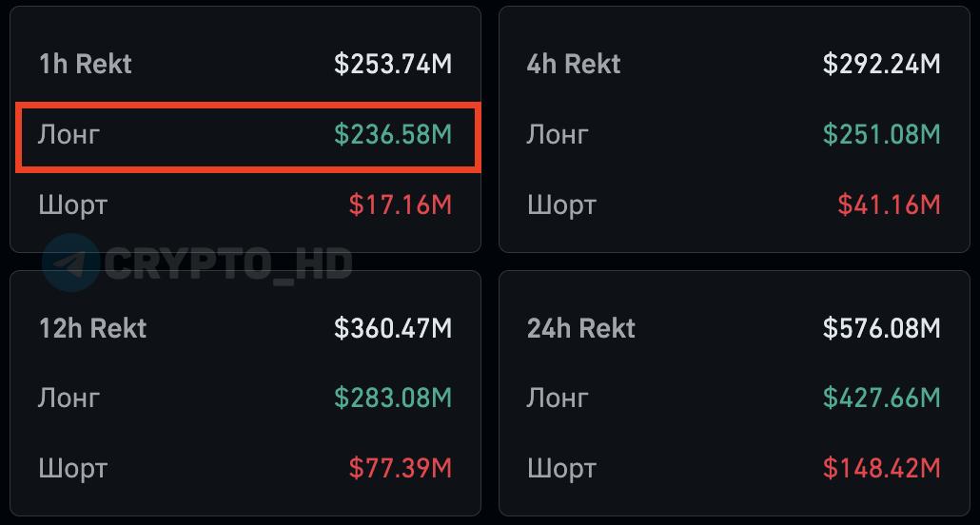Screen dimensions: 980x525
Task: Click the 24h short value $148.42M
Action: point(881,468)
